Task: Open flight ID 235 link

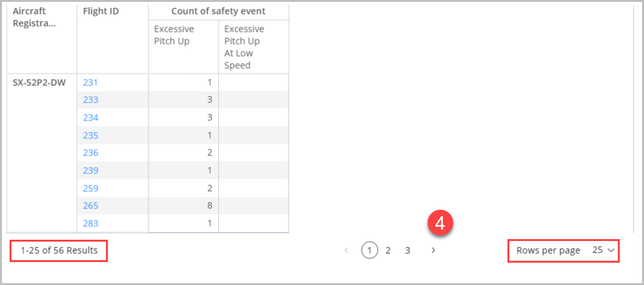Action: [x=91, y=135]
